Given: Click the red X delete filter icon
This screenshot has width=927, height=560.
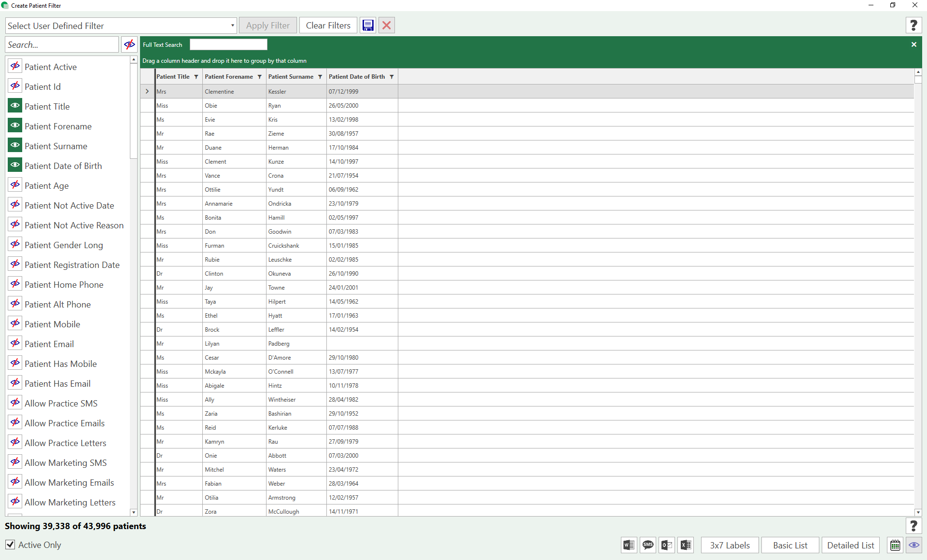Looking at the screenshot, I should coord(387,26).
